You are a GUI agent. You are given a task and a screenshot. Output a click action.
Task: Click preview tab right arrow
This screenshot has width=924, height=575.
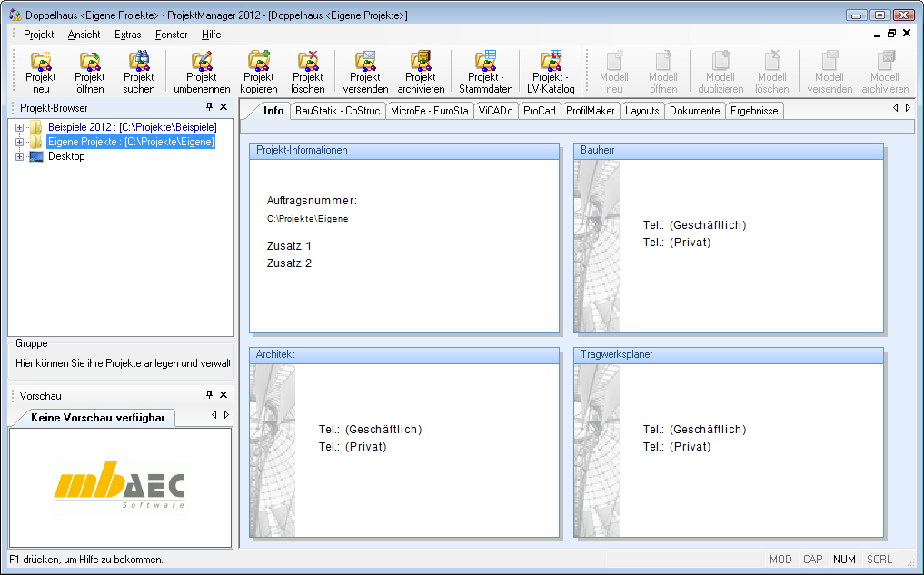tap(226, 415)
